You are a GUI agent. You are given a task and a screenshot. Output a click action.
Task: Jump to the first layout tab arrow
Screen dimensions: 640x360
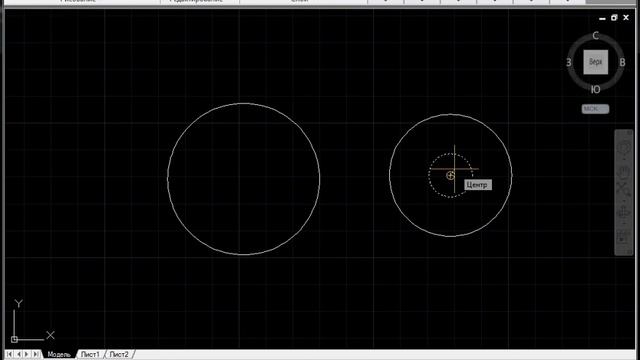click(9, 354)
